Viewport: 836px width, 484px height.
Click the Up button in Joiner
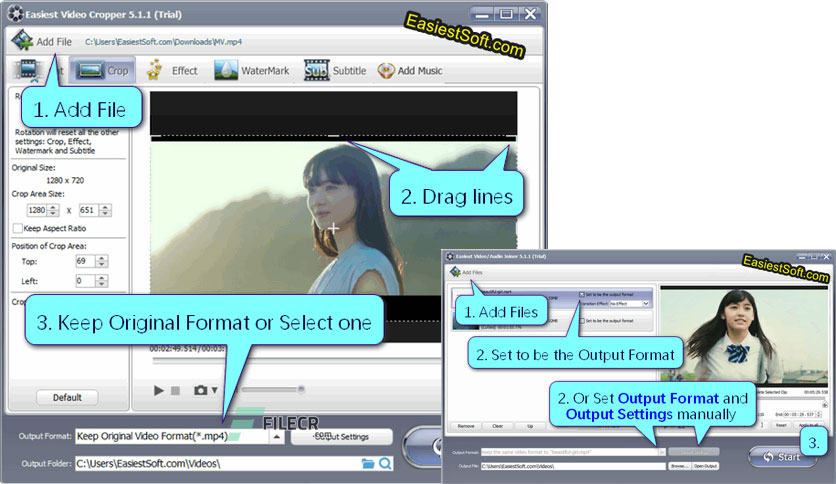[x=530, y=426]
